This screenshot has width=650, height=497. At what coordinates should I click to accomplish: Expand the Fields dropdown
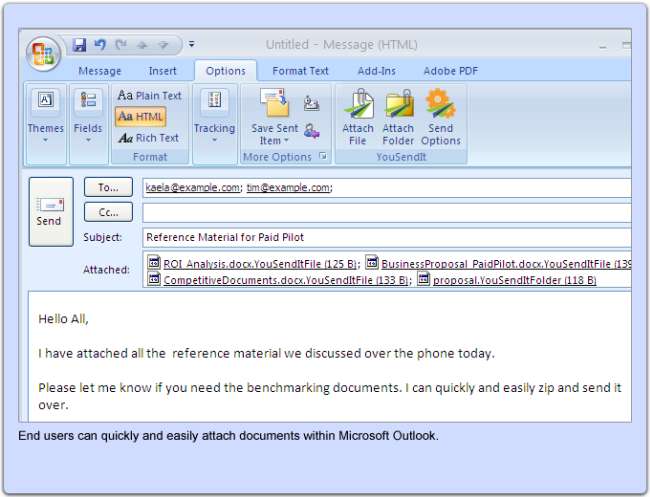tap(88, 116)
